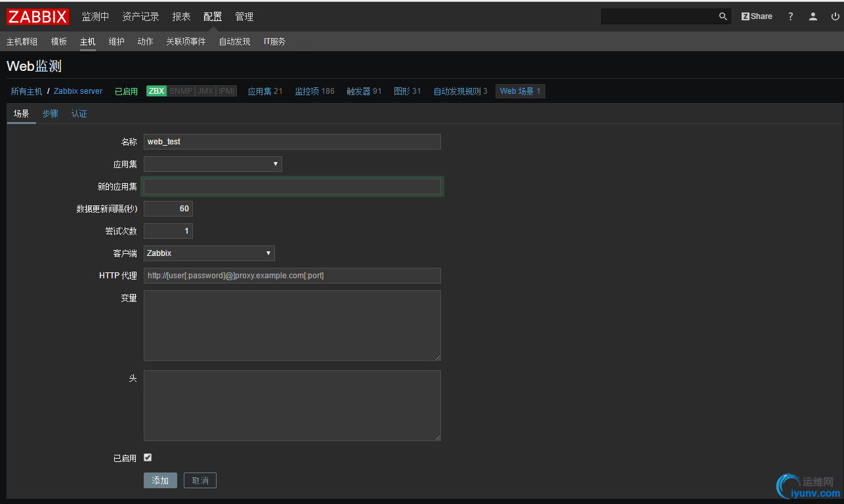Open the 报表 menu
Image resolution: width=844 pixels, height=504 pixels.
[181, 16]
